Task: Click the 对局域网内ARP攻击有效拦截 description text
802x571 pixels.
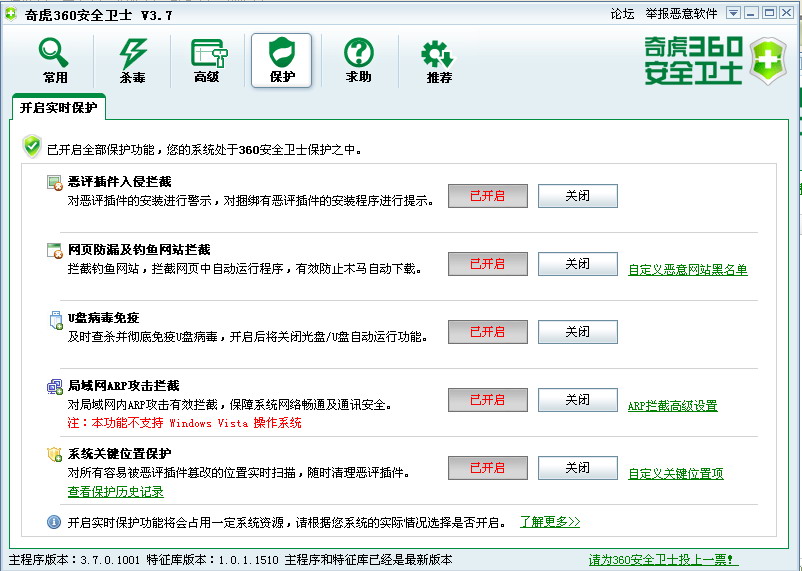Action: [x=230, y=405]
